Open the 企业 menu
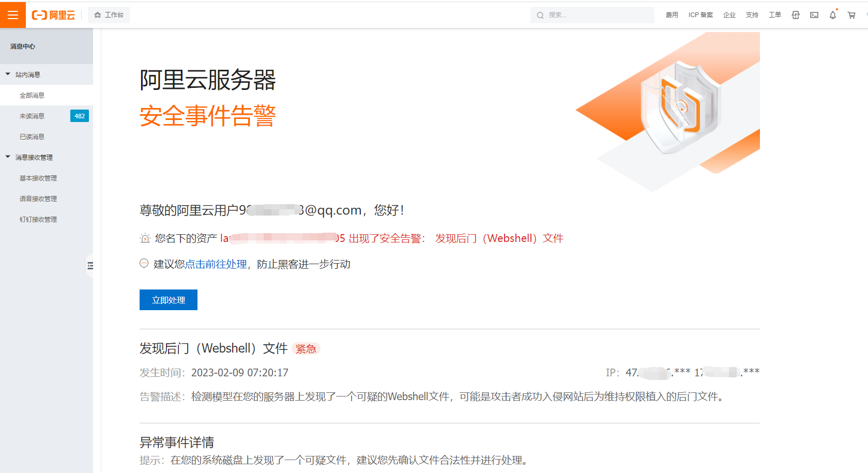Screen dimensions: 868x473 pos(729,15)
